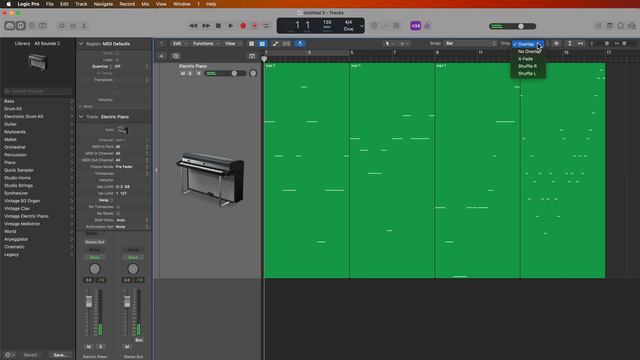
Task: Open Quick Help button in control bar
Action: pos(32,26)
